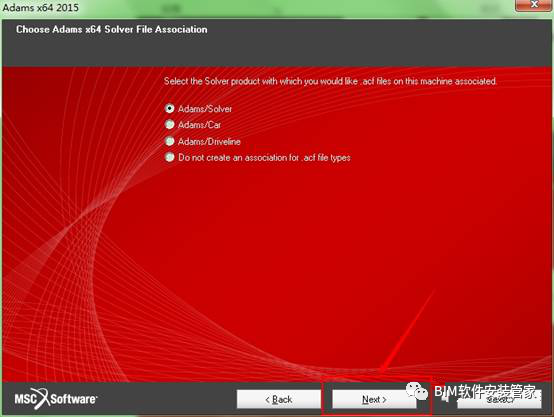Go back with the < Back button
This screenshot has height=417, width=554.
click(x=279, y=399)
